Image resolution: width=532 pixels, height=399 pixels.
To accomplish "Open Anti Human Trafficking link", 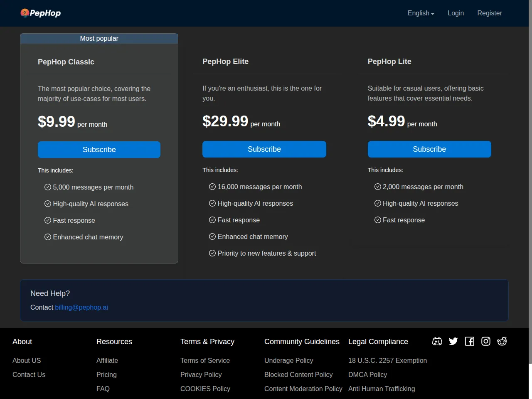I will click(382, 389).
